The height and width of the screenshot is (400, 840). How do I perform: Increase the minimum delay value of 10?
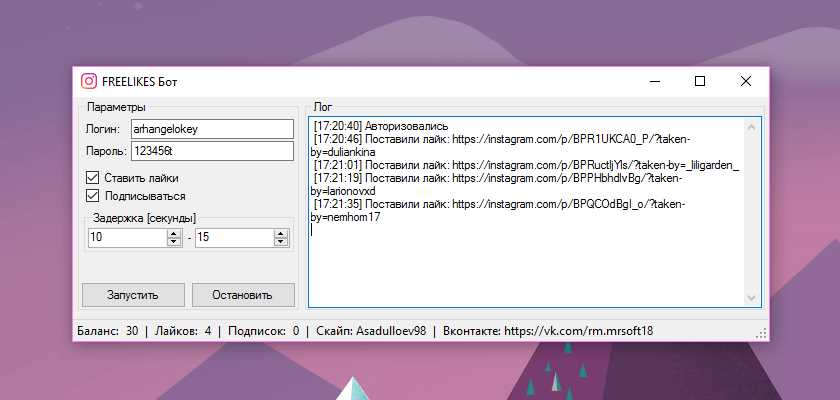pos(174,234)
